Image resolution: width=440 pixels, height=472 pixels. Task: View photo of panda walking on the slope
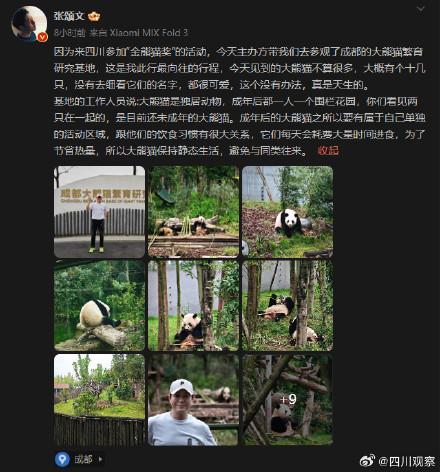pyautogui.click(x=287, y=212)
